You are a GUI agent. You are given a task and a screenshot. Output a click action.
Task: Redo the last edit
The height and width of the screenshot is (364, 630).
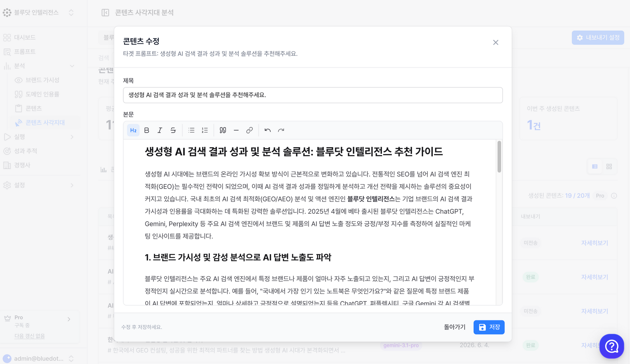(x=281, y=130)
